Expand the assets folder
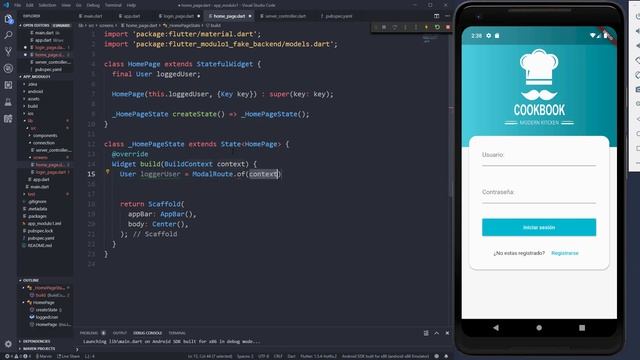The image size is (640, 360). click(33, 99)
